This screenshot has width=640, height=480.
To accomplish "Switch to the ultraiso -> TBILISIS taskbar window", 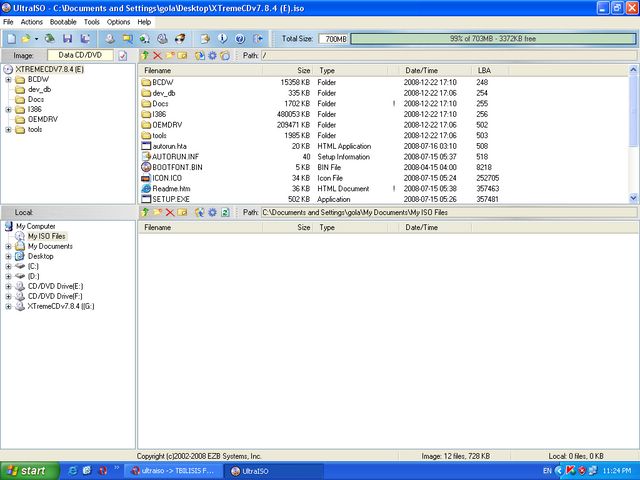I will coord(173,471).
